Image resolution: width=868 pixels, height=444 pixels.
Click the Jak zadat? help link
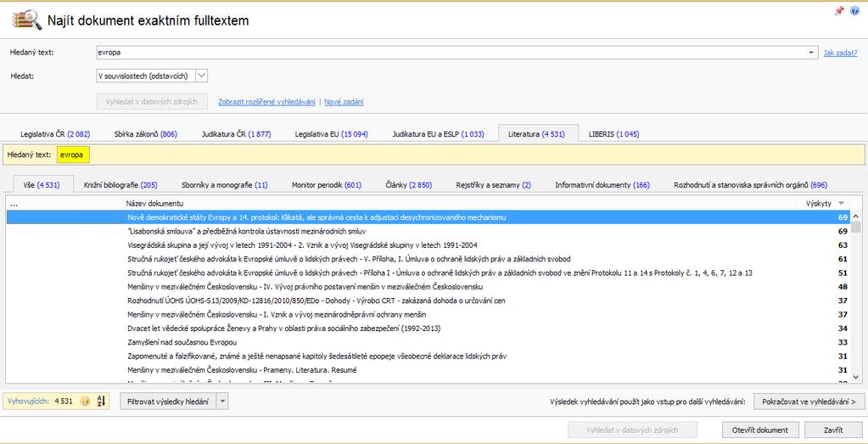pos(840,53)
